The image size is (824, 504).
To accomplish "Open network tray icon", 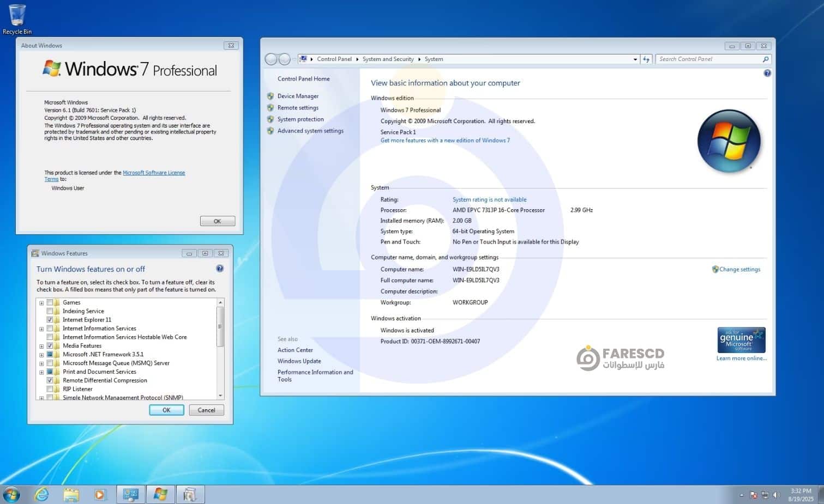I will pyautogui.click(x=765, y=495).
